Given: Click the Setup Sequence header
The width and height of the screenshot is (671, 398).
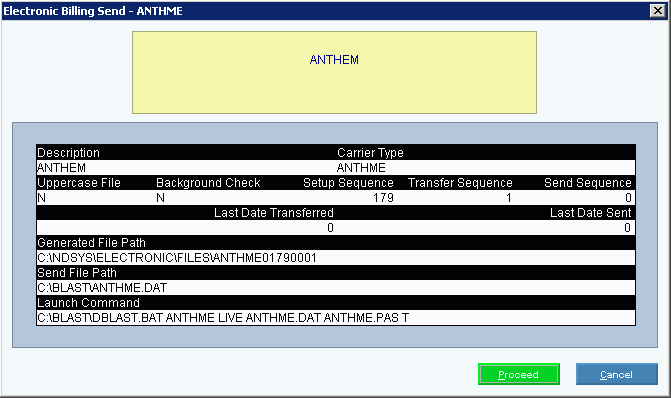Looking at the screenshot, I should tap(348, 183).
